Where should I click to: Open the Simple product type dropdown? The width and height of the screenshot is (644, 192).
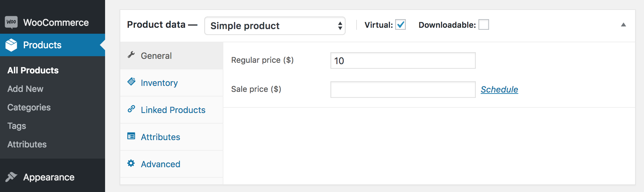pyautogui.click(x=275, y=26)
